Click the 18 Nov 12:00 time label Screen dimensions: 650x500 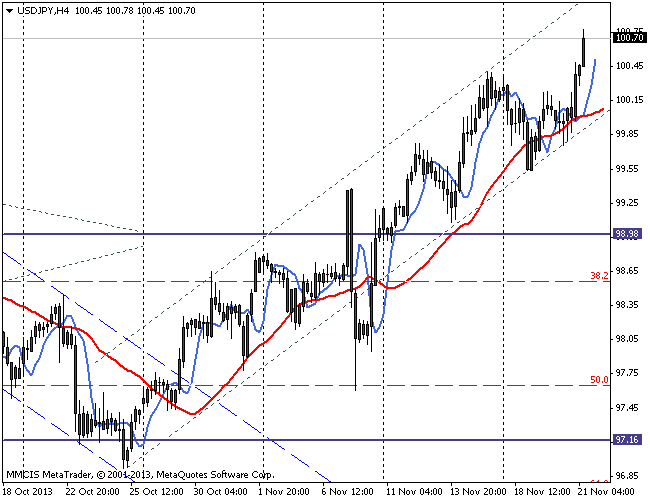click(x=542, y=492)
